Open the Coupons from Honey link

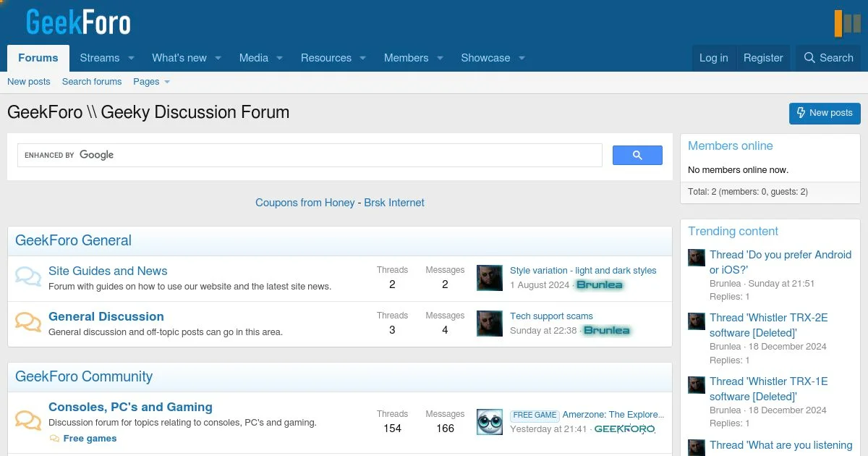point(305,203)
